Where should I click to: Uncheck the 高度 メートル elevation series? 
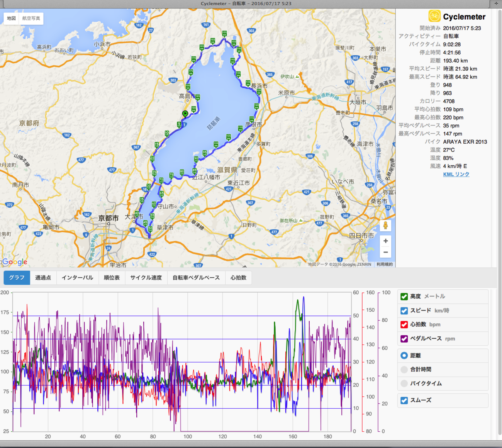pos(404,296)
